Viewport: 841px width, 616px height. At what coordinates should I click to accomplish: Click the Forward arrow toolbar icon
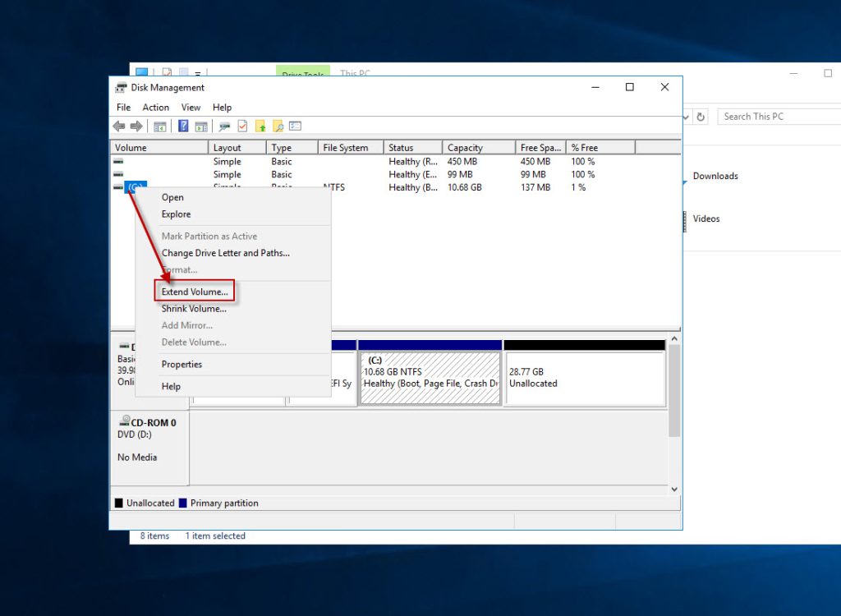pos(136,126)
